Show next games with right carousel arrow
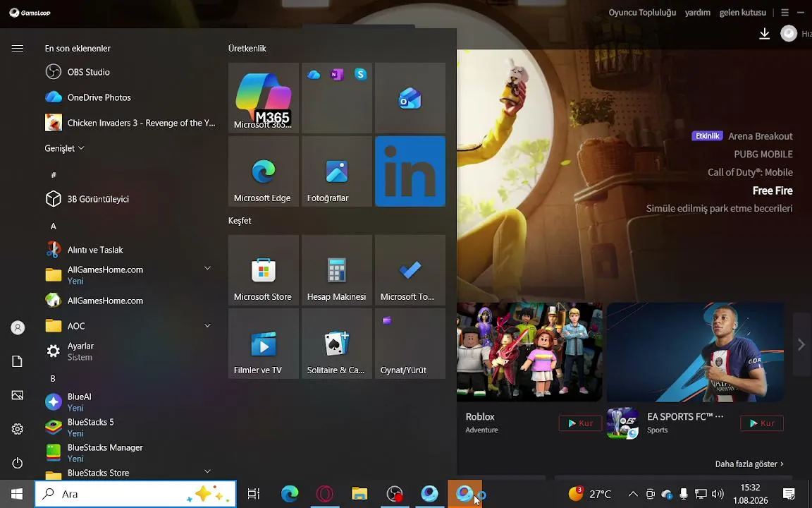Screen dimensions: 812x508 801,344
